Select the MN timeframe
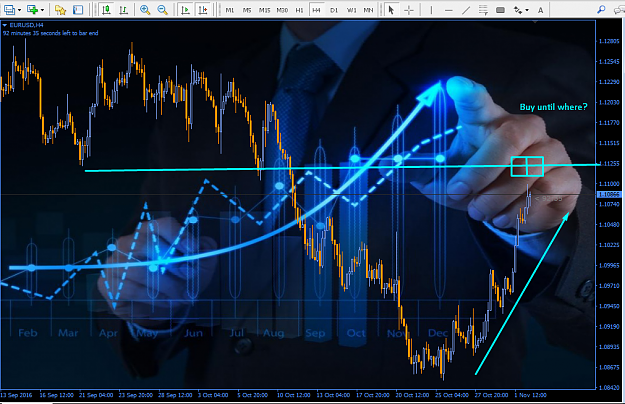The width and height of the screenshot is (625, 404). pyautogui.click(x=368, y=10)
